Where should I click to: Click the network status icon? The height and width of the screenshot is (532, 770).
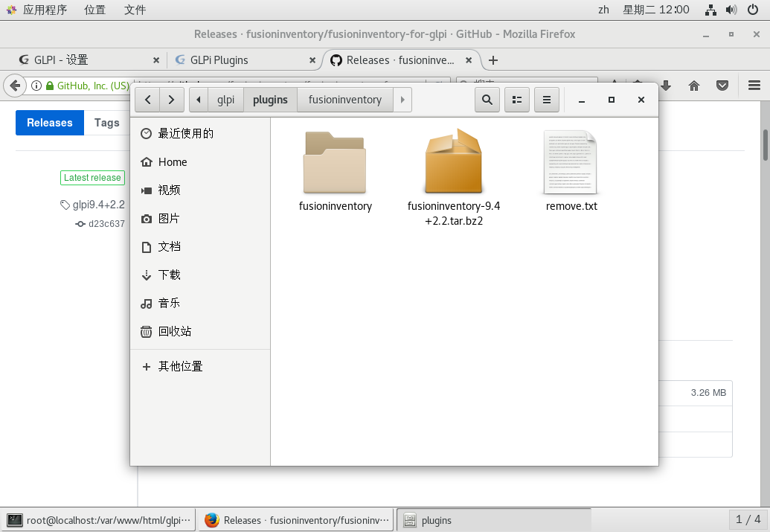click(710, 10)
